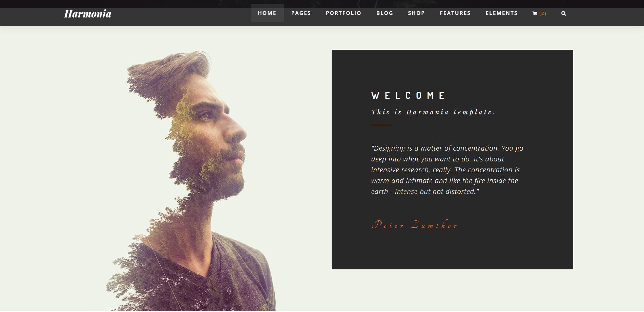
Task: Click the orange divider line under the subtitle
Action: 381,125
